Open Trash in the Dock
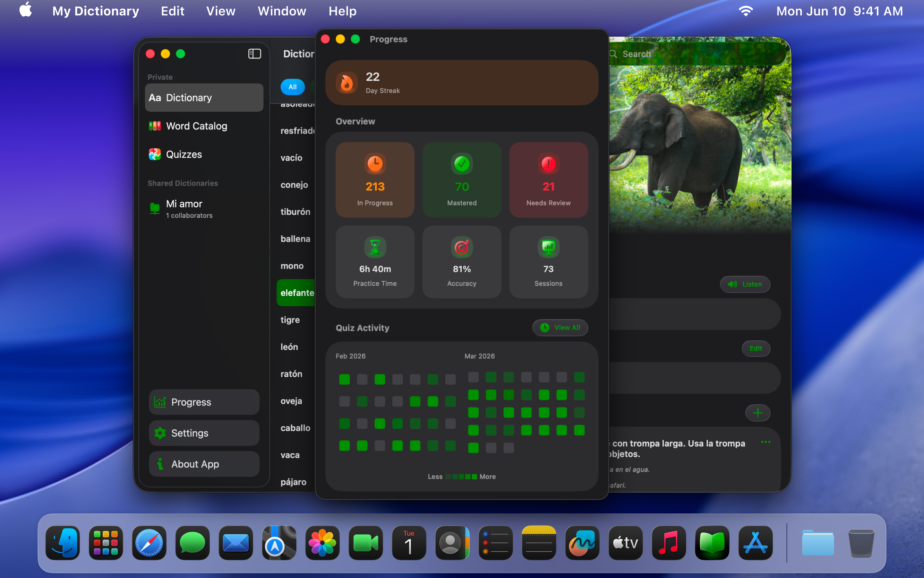This screenshot has width=924, height=578. click(x=861, y=543)
